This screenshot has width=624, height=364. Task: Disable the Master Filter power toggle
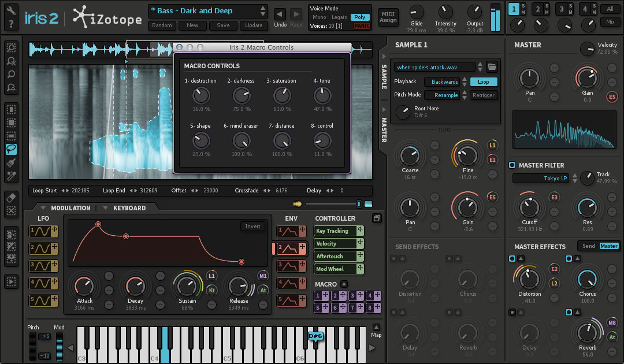(512, 165)
